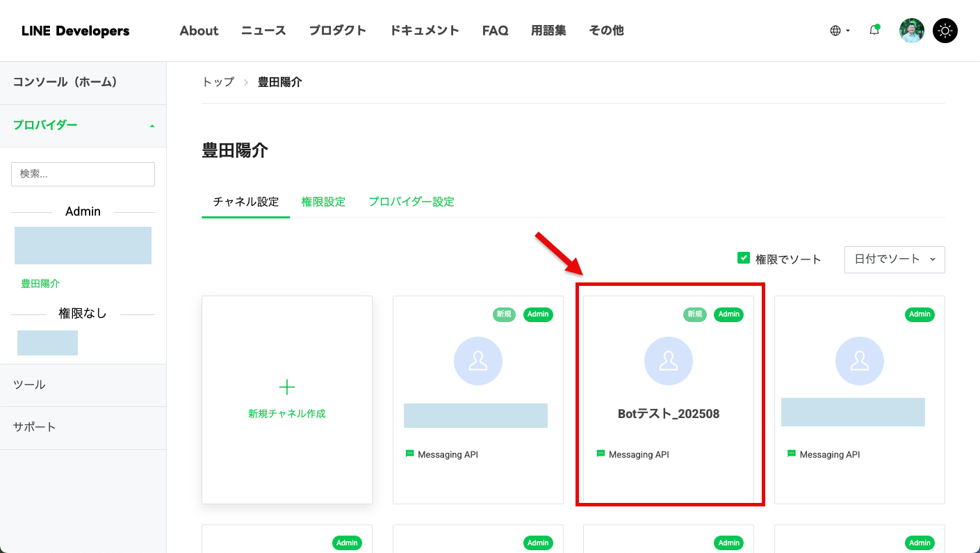Select 豊田陽介 provider in sidebar
The height and width of the screenshot is (553, 980).
[x=40, y=284]
